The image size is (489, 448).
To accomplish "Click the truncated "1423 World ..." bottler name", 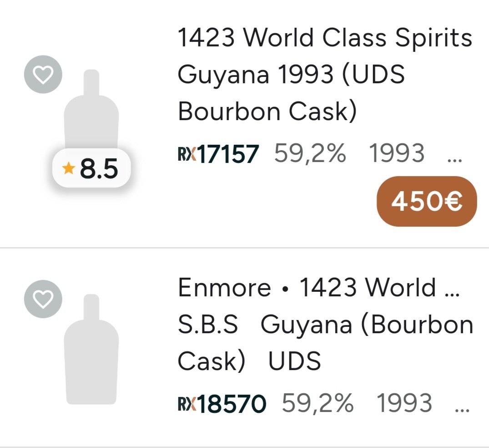I will click(x=379, y=288).
